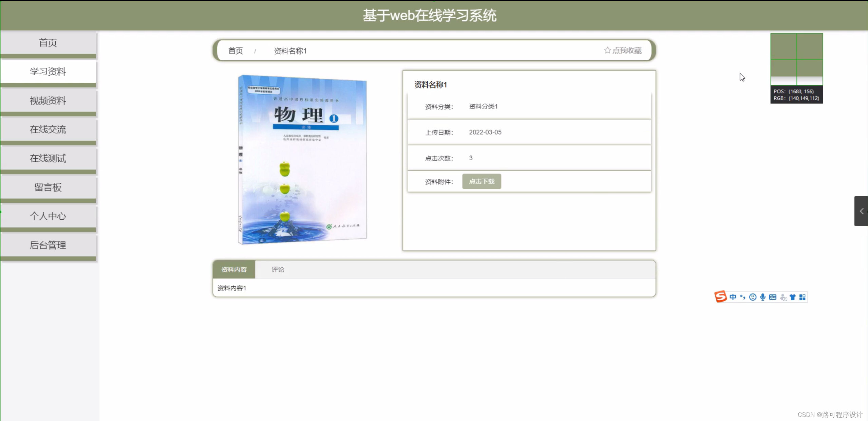The image size is (868, 421).
Task: Toggle Chinese/English with the 中 icon
Action: (733, 297)
